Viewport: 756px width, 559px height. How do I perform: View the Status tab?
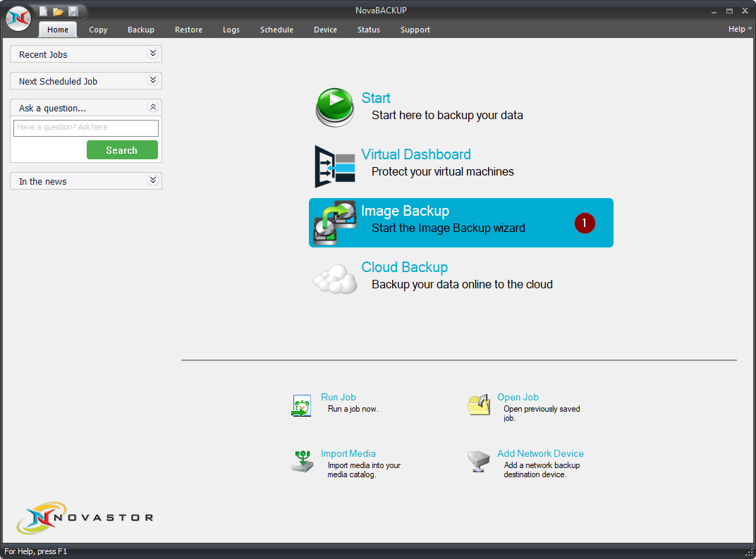coord(369,30)
